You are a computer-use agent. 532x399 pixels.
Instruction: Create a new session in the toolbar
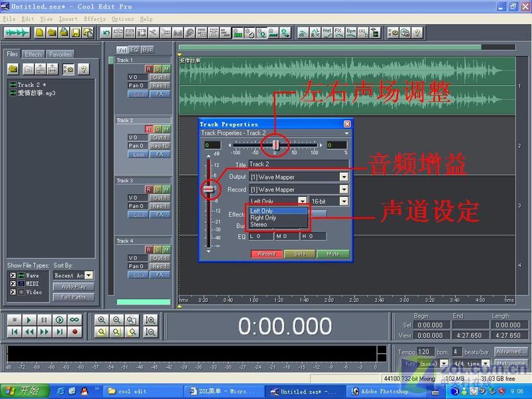tap(40, 33)
